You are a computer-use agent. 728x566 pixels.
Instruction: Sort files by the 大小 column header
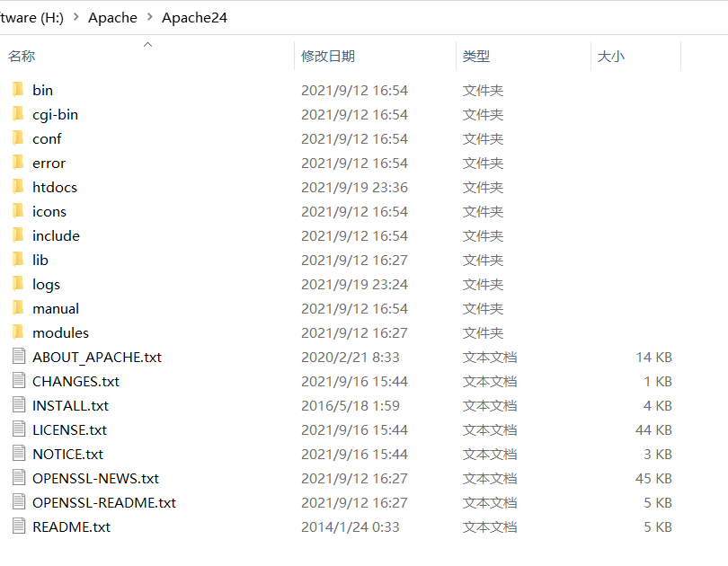coord(611,56)
